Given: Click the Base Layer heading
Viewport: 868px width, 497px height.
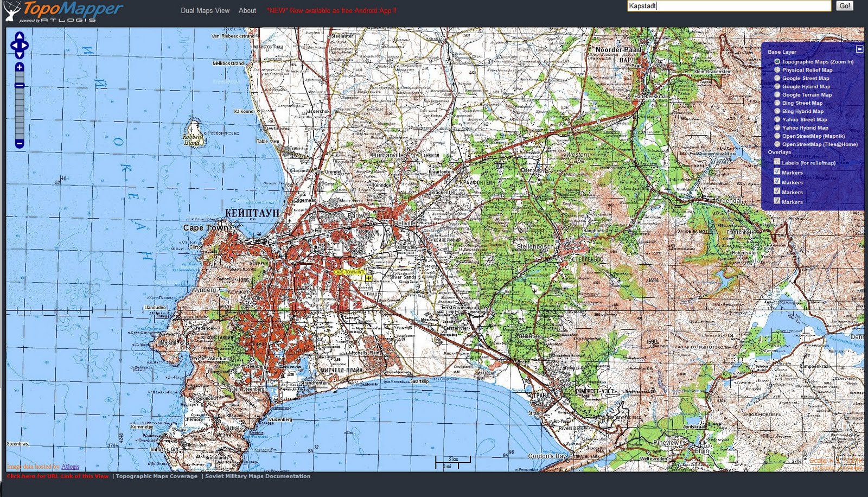Looking at the screenshot, I should (782, 52).
